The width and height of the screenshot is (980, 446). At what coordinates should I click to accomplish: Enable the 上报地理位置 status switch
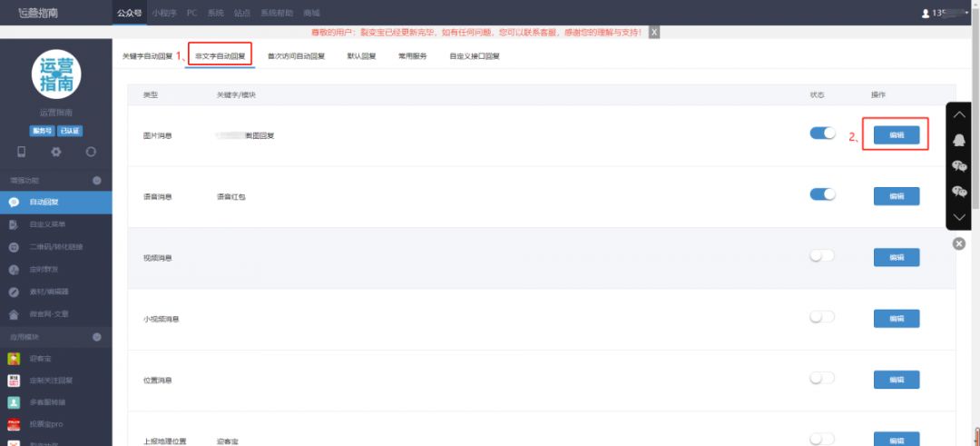point(822,439)
